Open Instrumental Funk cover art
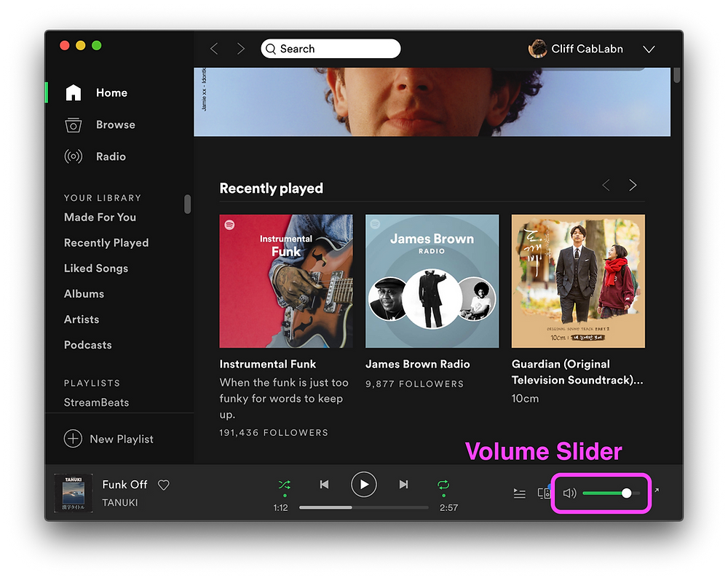 point(286,281)
